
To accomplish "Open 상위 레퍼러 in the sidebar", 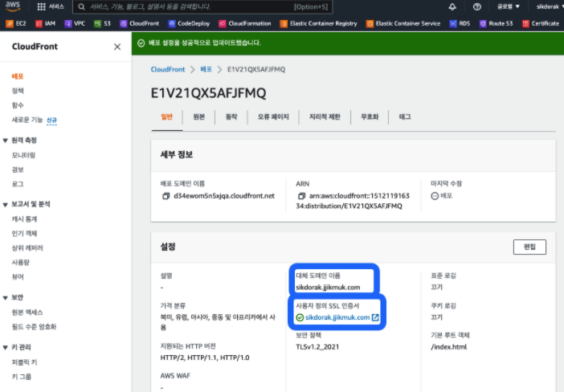I will [27, 247].
